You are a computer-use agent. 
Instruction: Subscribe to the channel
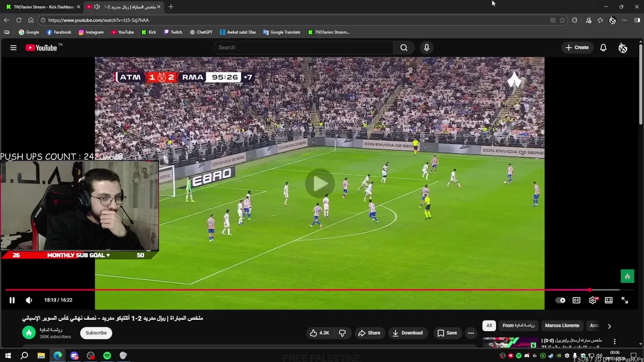[96, 333]
